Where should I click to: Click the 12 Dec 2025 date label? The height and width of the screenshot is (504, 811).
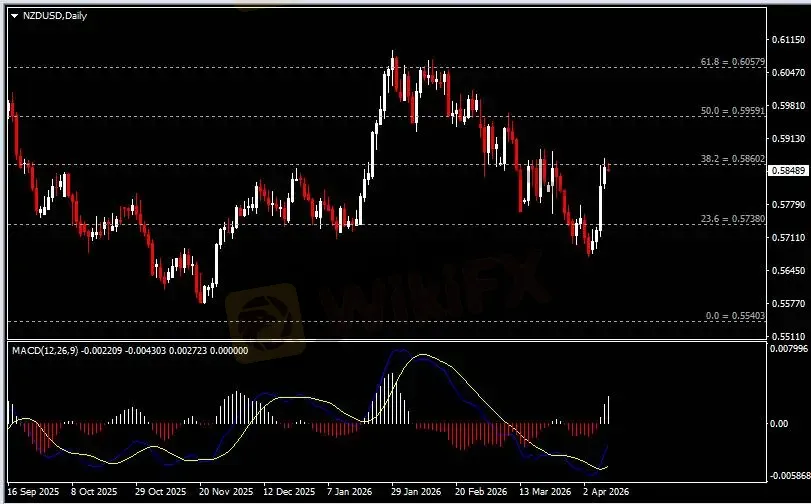point(289,491)
